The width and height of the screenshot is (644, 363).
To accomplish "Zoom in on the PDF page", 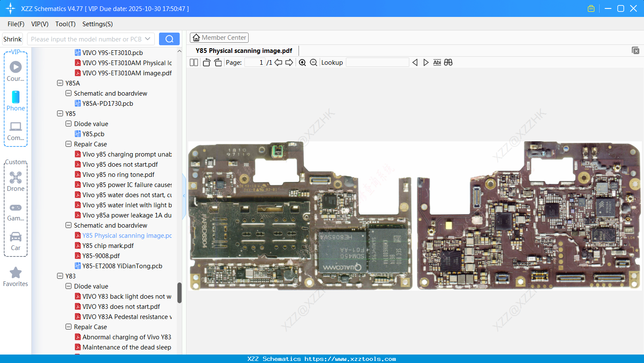I will pos(302,62).
